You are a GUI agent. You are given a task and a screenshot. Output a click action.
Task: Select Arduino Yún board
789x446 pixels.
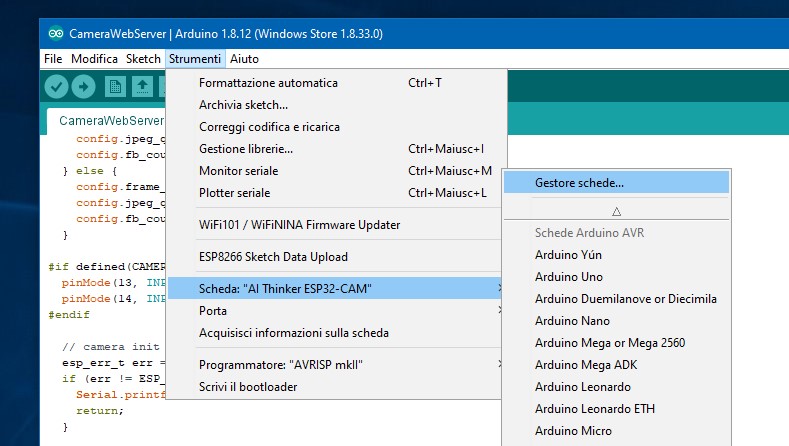click(x=616, y=255)
